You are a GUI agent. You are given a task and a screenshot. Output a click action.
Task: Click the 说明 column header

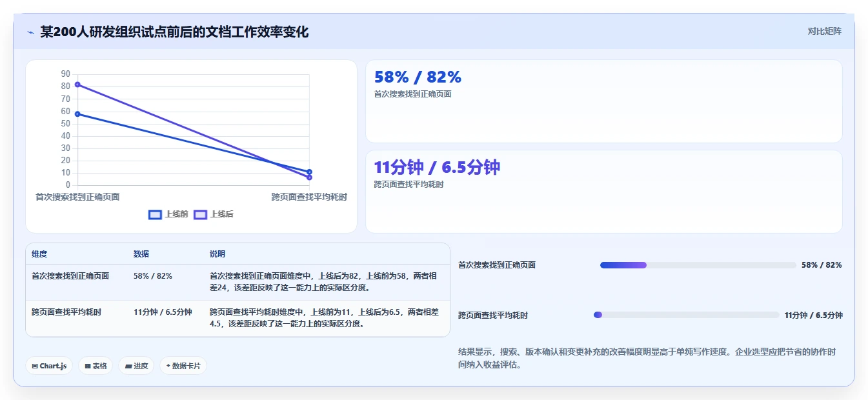217,254
